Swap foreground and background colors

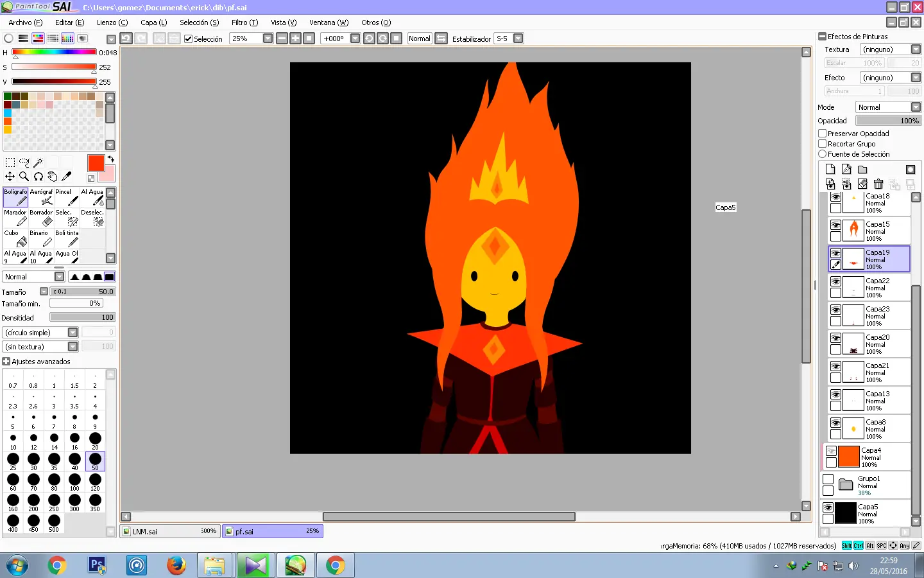tap(110, 159)
